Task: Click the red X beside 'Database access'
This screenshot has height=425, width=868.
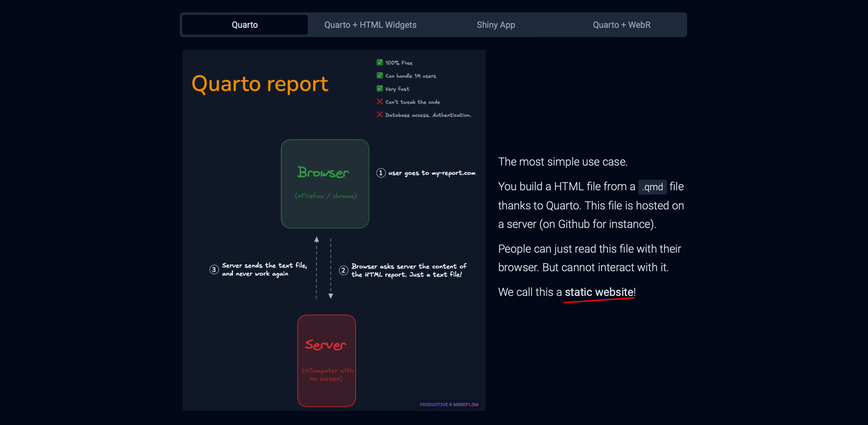Action: click(x=380, y=114)
